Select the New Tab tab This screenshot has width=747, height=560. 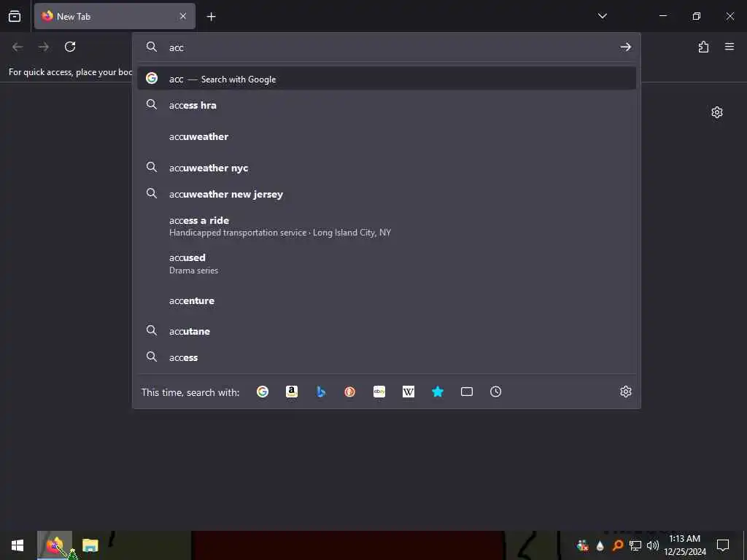115,16
